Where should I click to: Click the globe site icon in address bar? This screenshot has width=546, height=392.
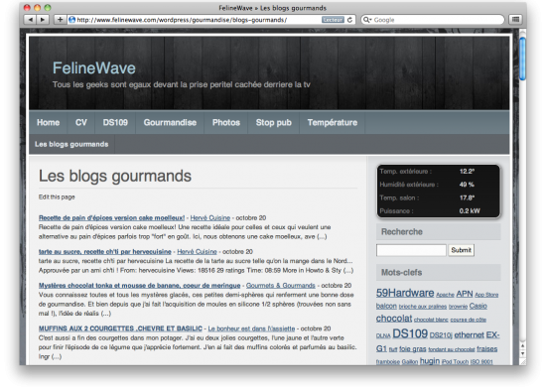(72, 20)
